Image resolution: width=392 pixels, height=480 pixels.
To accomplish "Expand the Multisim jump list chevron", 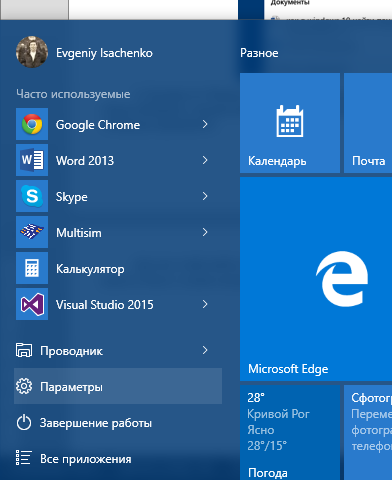I will pos(205,232).
